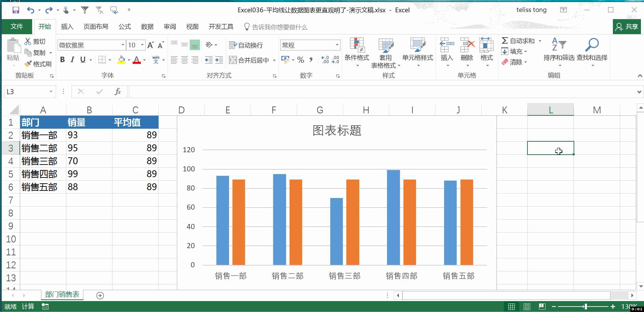Decrease font size with the small A
Screen dimensions: 644x312
[x=160, y=45]
